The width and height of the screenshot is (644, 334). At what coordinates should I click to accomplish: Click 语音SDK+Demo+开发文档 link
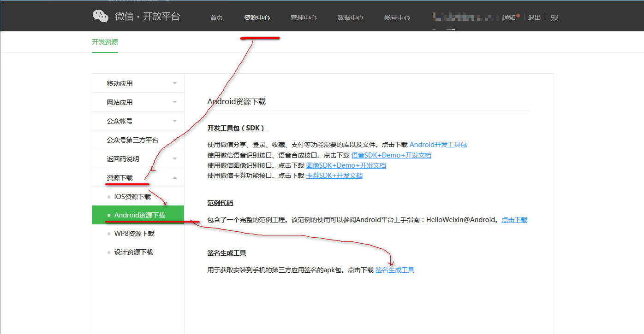pyautogui.click(x=391, y=155)
